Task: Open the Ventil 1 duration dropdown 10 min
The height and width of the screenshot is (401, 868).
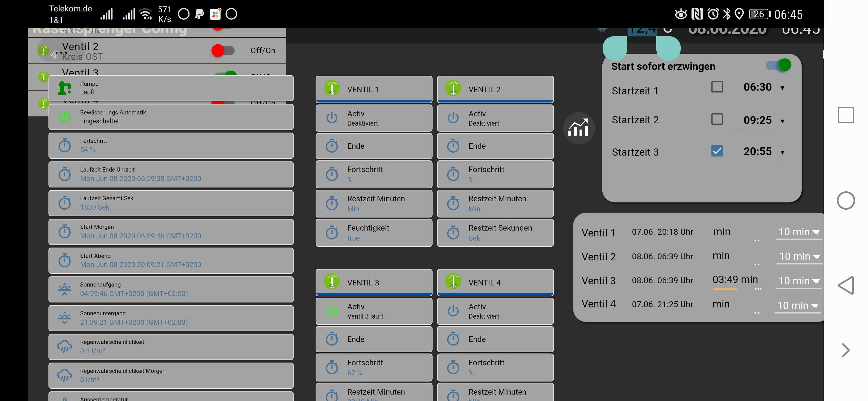Action: point(798,232)
